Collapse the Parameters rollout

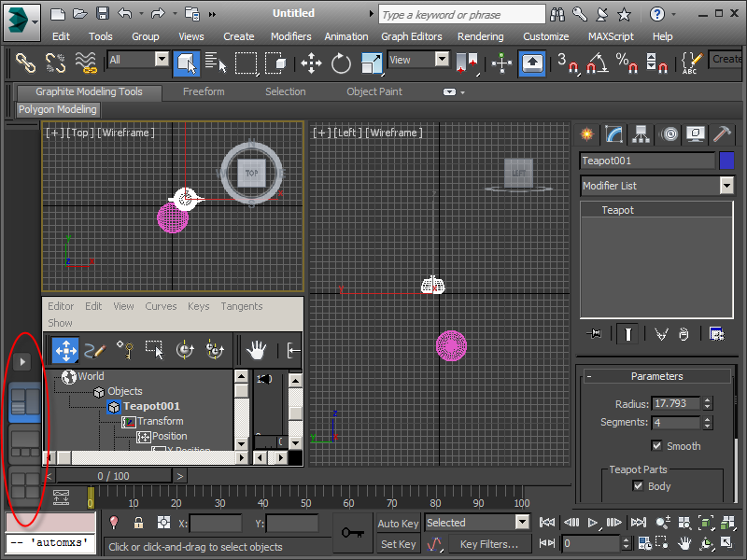click(x=589, y=376)
